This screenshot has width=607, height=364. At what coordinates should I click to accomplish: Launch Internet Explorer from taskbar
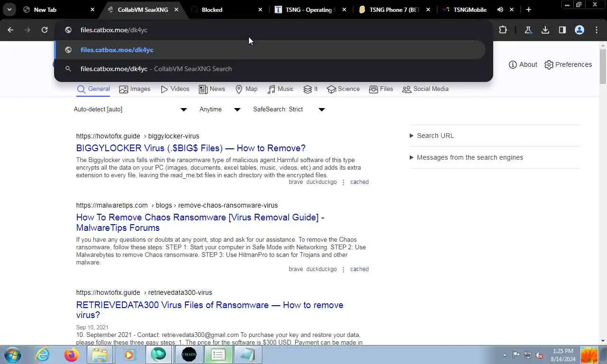(x=43, y=355)
